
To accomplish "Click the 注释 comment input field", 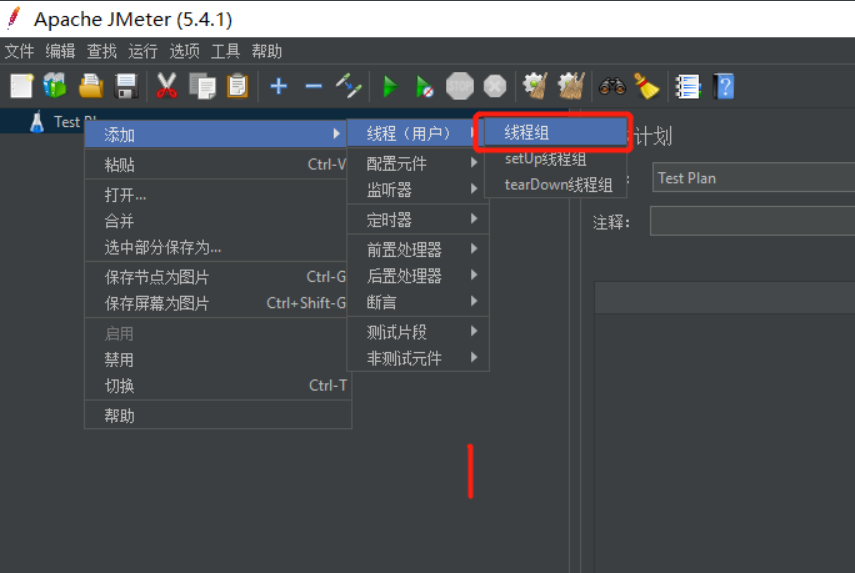I will click(752, 221).
